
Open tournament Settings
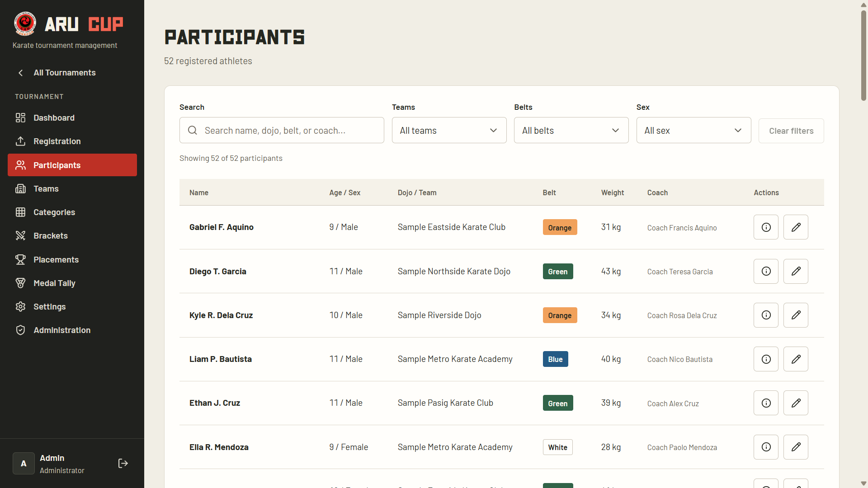point(72,306)
